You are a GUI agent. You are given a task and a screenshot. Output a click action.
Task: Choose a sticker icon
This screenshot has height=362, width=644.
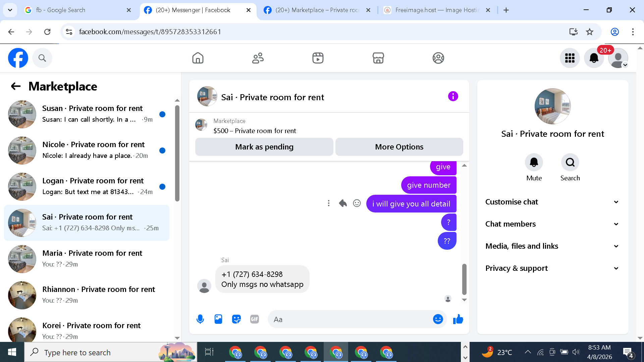tap(236, 319)
